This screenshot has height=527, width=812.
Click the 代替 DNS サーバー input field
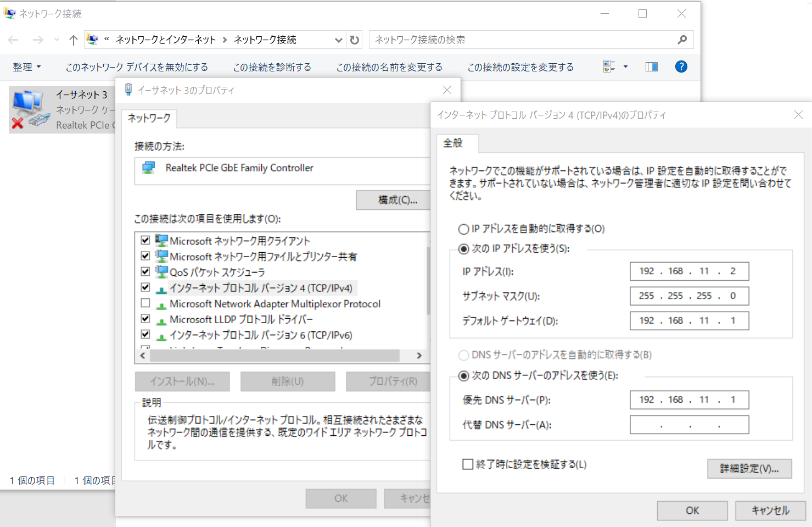tap(689, 424)
